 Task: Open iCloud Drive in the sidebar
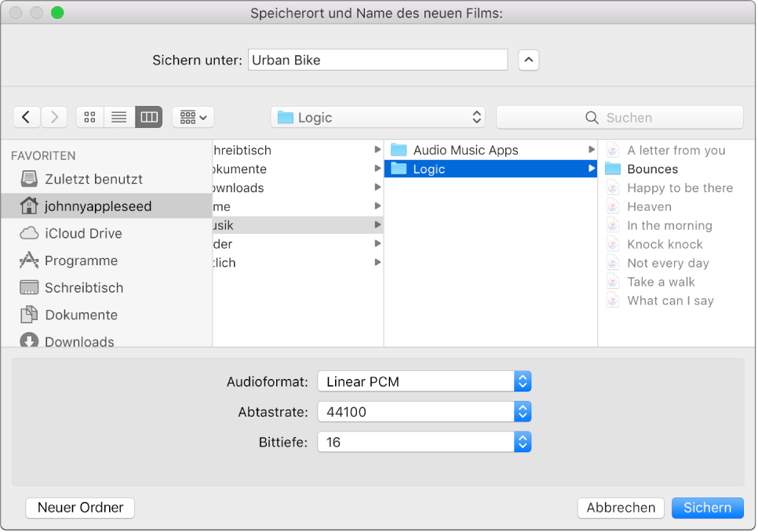coord(107,233)
